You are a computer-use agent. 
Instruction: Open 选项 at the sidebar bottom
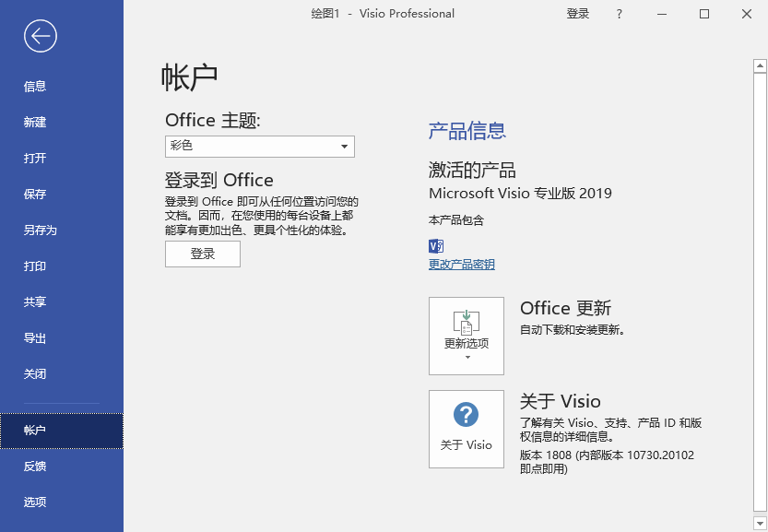coord(35,502)
